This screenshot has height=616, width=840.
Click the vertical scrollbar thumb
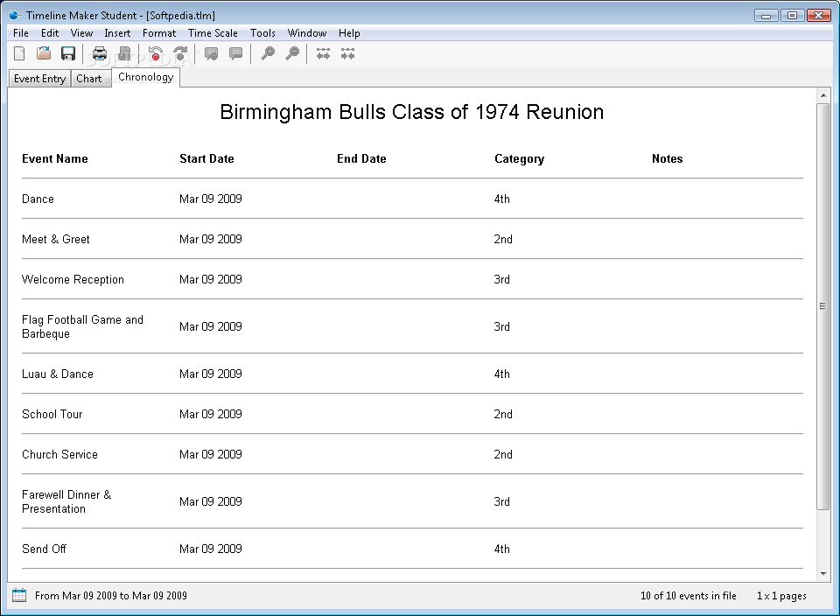822,306
